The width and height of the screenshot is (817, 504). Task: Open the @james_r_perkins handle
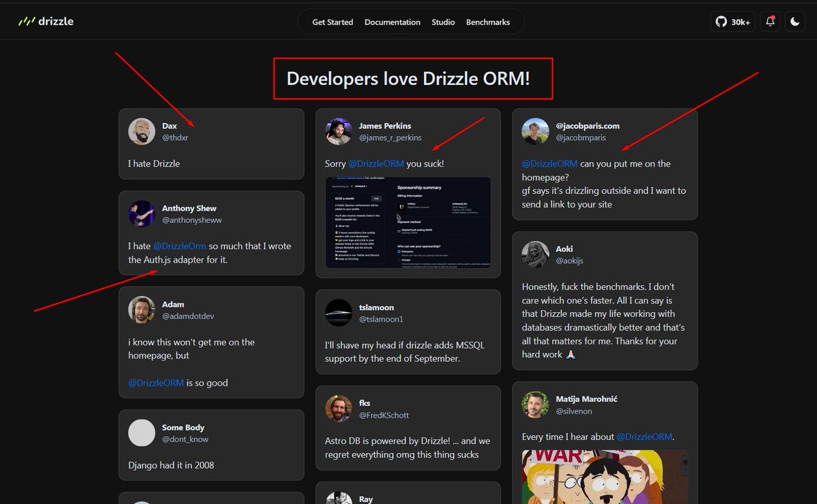point(390,137)
